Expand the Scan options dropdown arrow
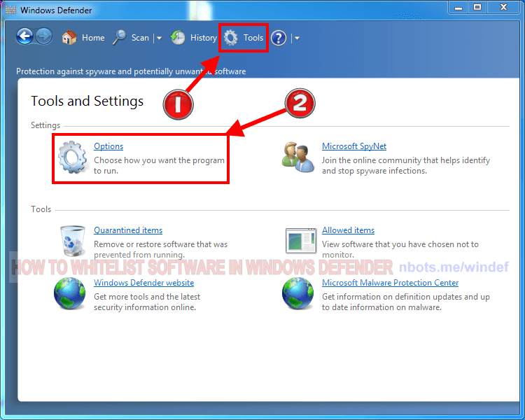This screenshot has width=525, height=420. [159, 38]
